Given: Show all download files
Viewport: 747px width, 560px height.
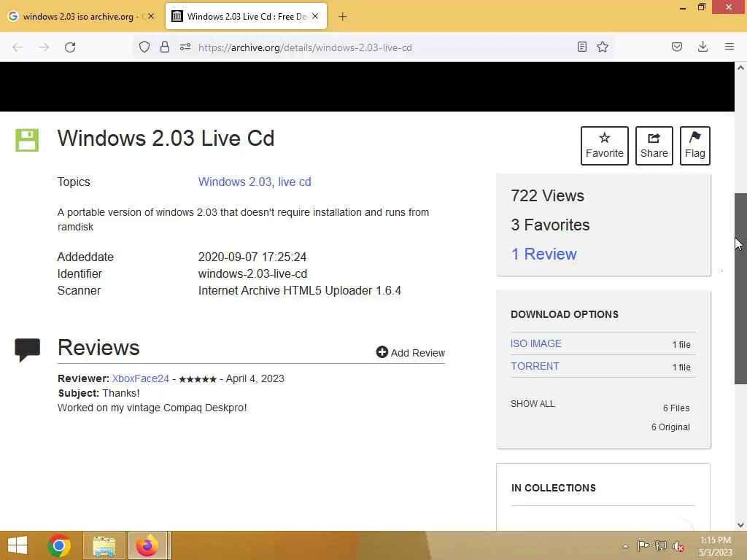Looking at the screenshot, I should coord(533,404).
